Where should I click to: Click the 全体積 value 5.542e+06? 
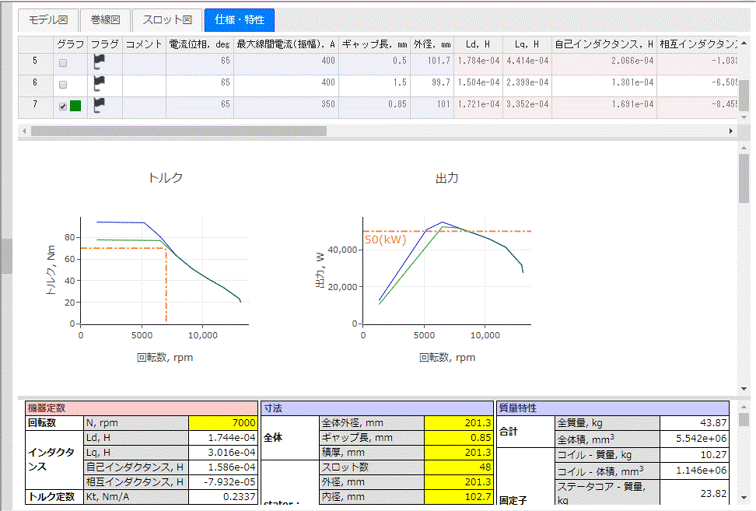[694, 439]
